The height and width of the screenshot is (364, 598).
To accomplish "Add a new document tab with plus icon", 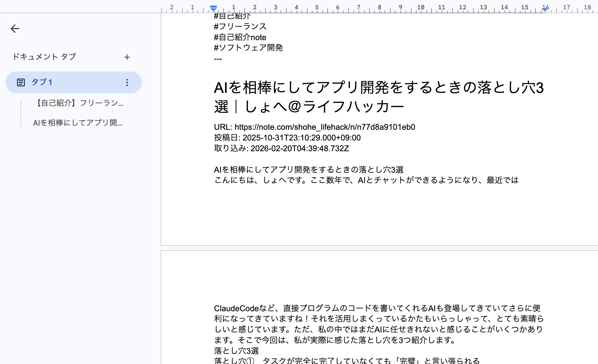I will click(x=127, y=57).
